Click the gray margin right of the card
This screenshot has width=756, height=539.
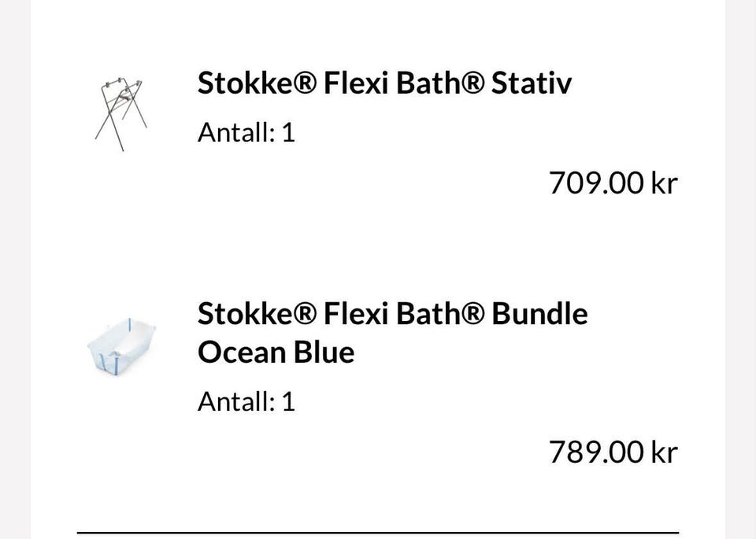pyautogui.click(x=740, y=269)
